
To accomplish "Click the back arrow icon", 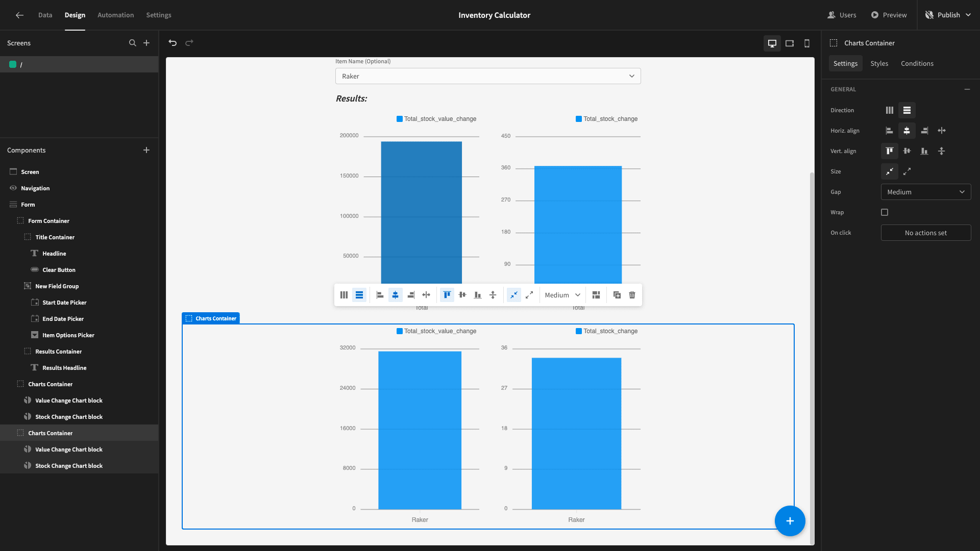I will pos(19,15).
